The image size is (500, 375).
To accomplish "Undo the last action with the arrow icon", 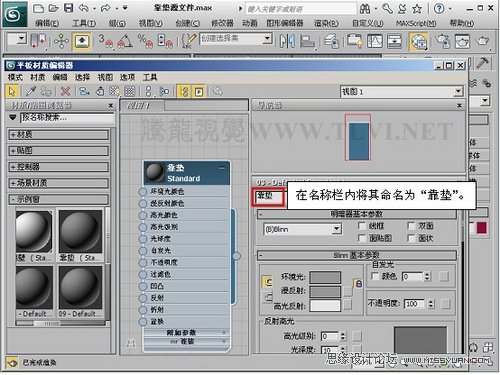I will click(84, 8).
